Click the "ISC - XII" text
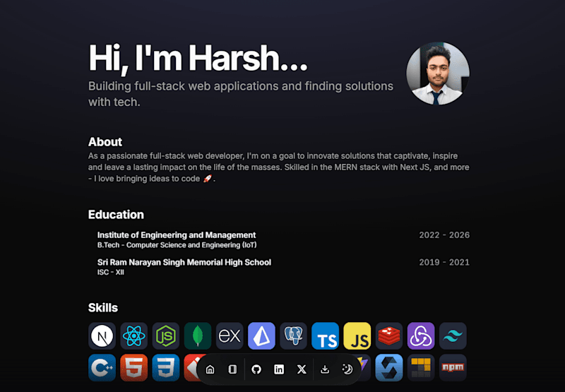The image size is (565, 392). point(111,273)
